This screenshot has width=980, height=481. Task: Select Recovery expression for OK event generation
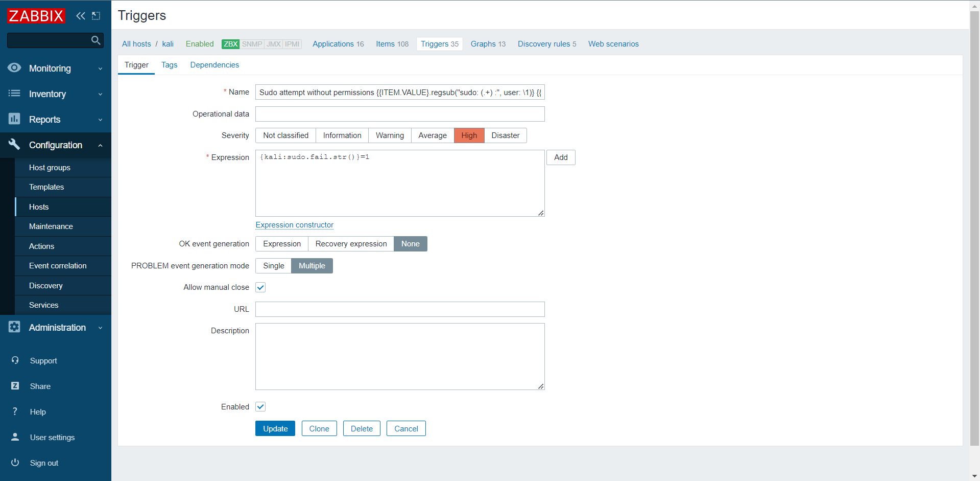[x=351, y=244]
